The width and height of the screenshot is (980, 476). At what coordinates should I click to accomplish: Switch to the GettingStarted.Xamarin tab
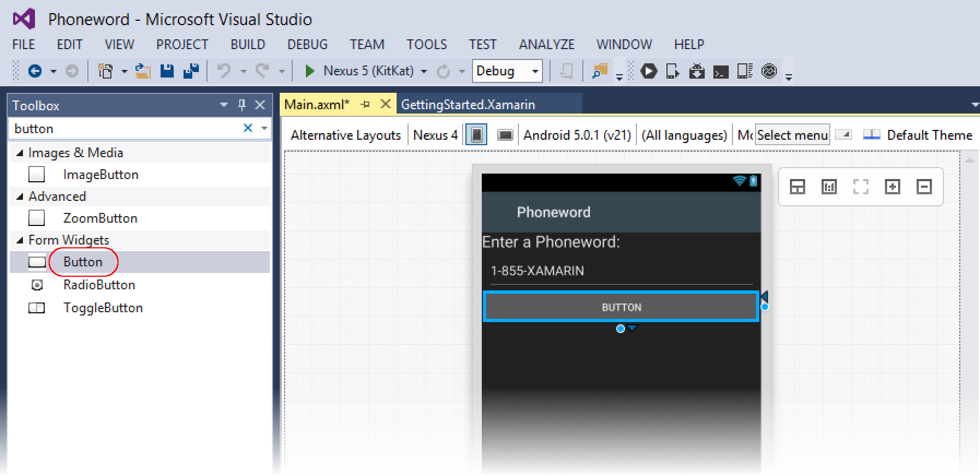point(468,104)
